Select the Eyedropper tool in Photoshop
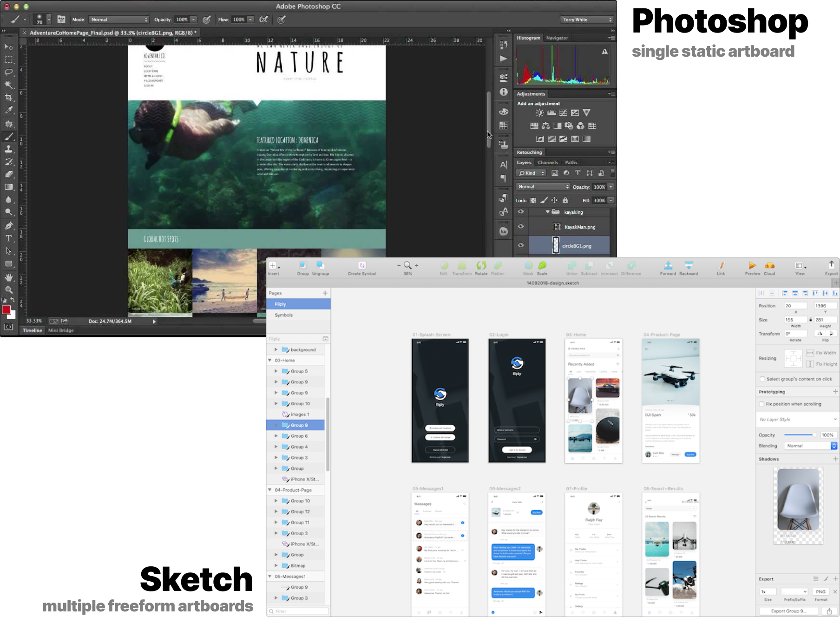Image resolution: width=840 pixels, height=617 pixels. point(9,110)
